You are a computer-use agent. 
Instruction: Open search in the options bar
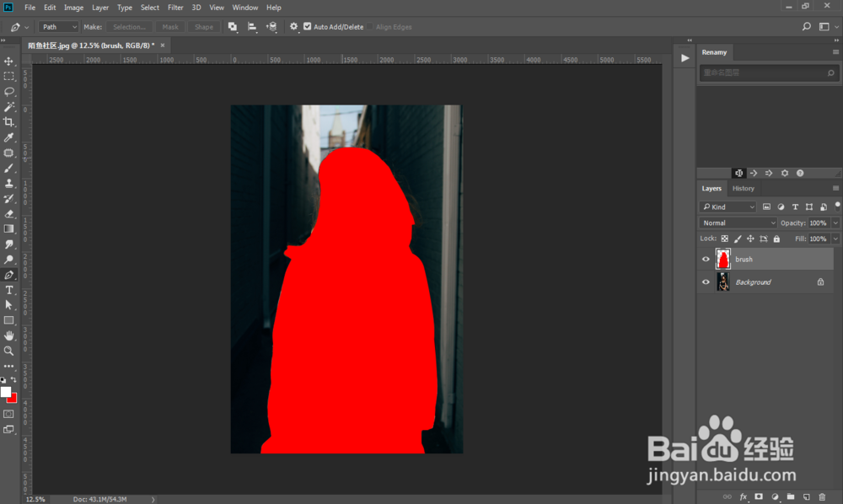click(807, 26)
